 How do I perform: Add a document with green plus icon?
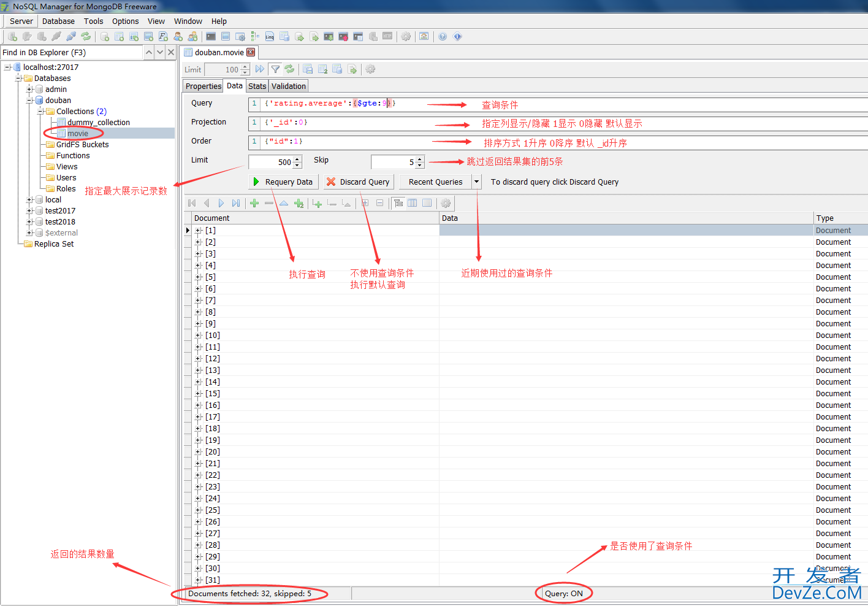pyautogui.click(x=254, y=203)
